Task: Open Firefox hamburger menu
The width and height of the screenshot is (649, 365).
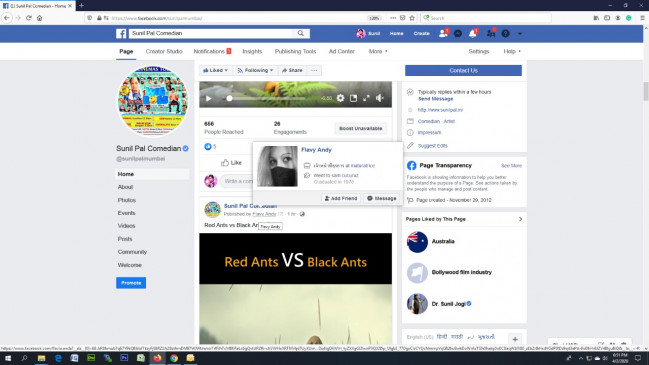Action: coord(642,18)
